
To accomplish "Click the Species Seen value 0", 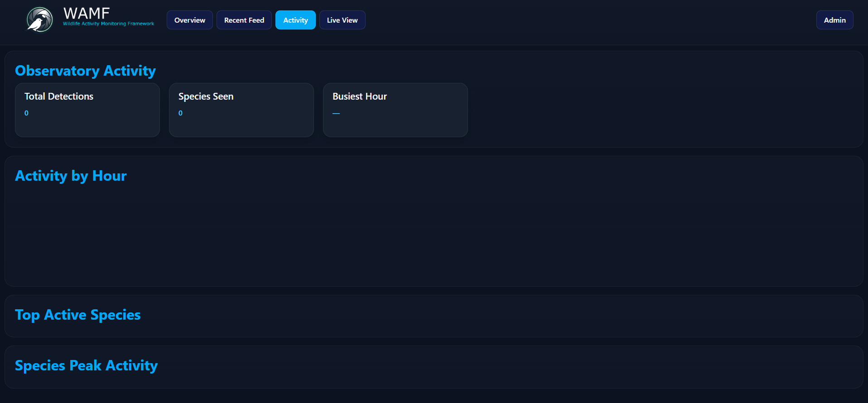I will [180, 113].
